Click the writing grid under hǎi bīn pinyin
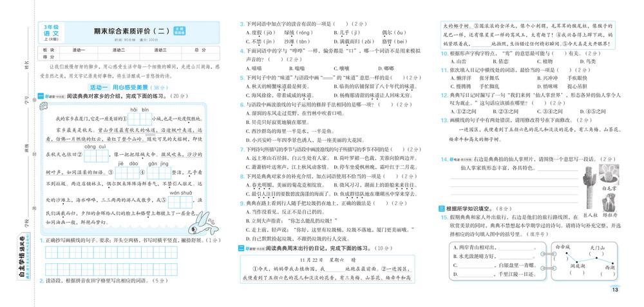Screen dimensions: 644x307 tap(139, 119)
